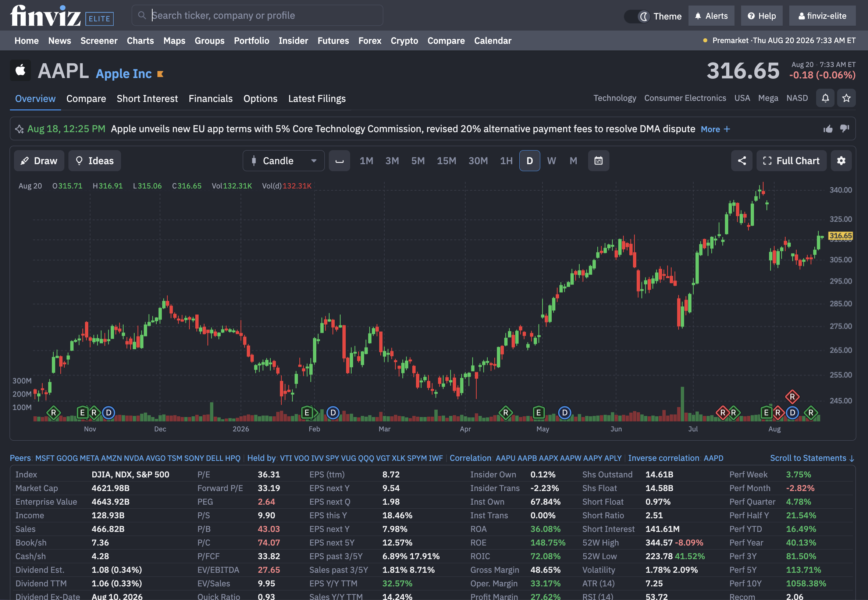868x600 pixels.
Task: Click the DJIA, NDX, S&P 500 index value
Action: click(130, 474)
